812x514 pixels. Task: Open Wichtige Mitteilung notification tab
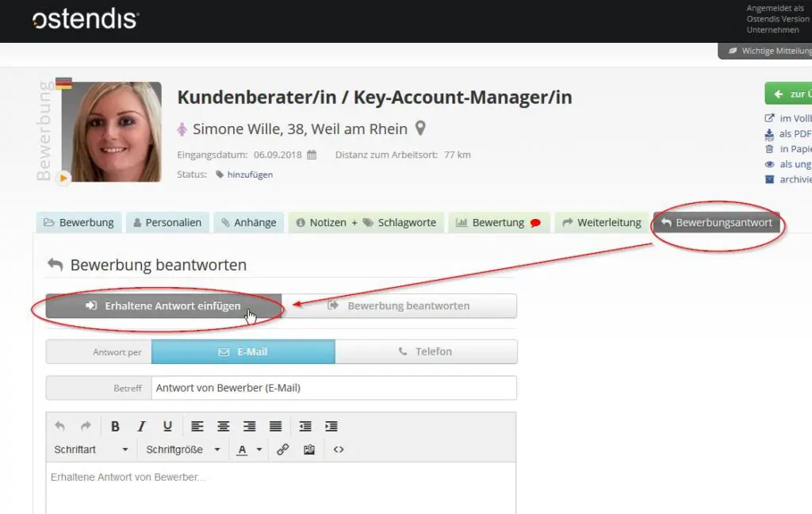point(765,51)
